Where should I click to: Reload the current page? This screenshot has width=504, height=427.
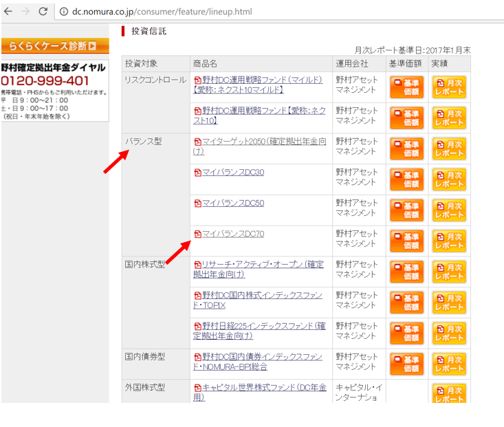pyautogui.click(x=43, y=12)
